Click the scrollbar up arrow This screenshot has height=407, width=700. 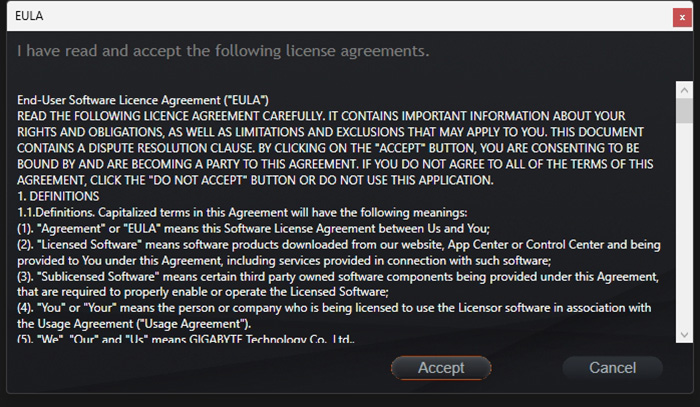tap(684, 90)
